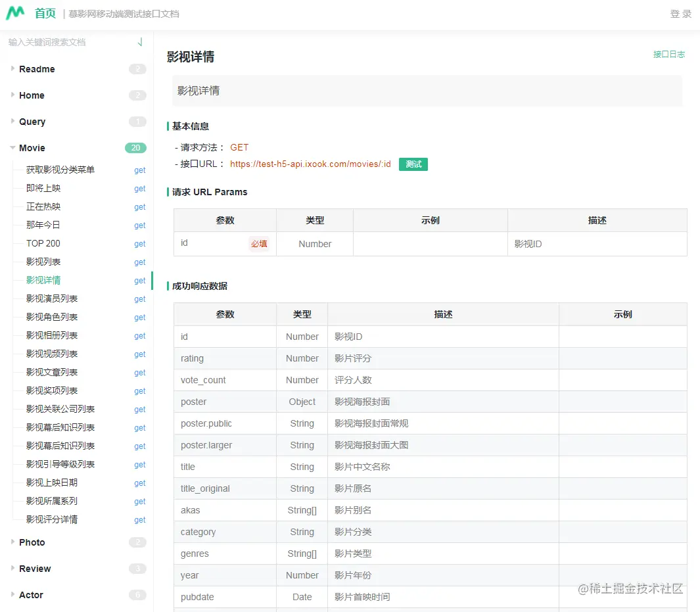
Task: Click the pubdate parameter cell
Action: 225,597
